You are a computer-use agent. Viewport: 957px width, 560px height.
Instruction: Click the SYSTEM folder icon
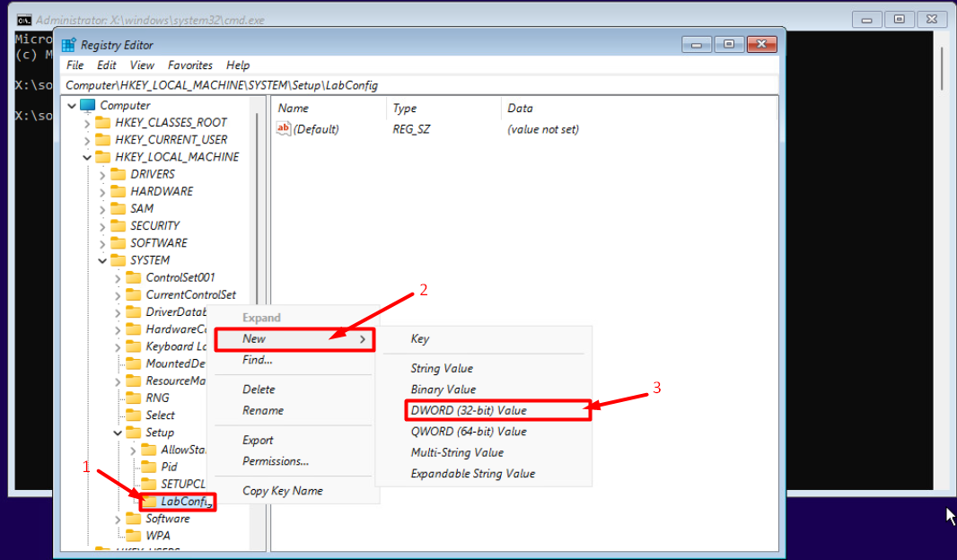click(x=119, y=260)
